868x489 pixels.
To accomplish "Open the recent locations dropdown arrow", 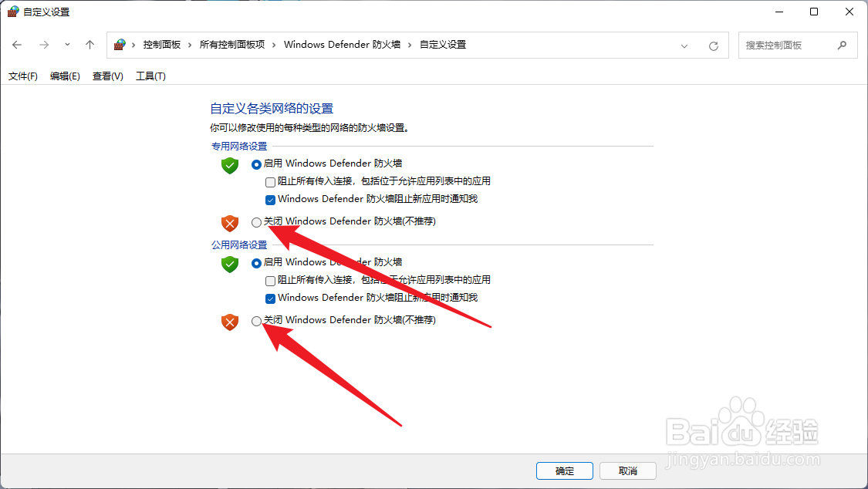I will 68,45.
